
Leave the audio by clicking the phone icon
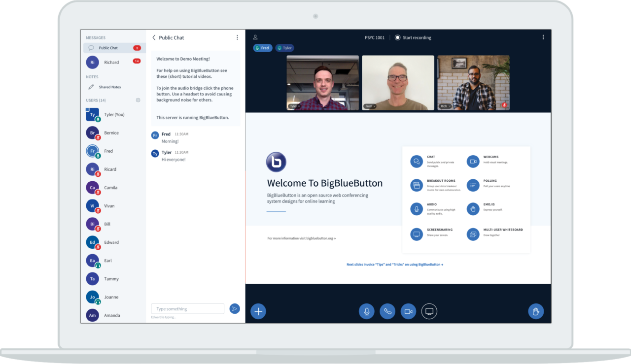pyautogui.click(x=387, y=311)
